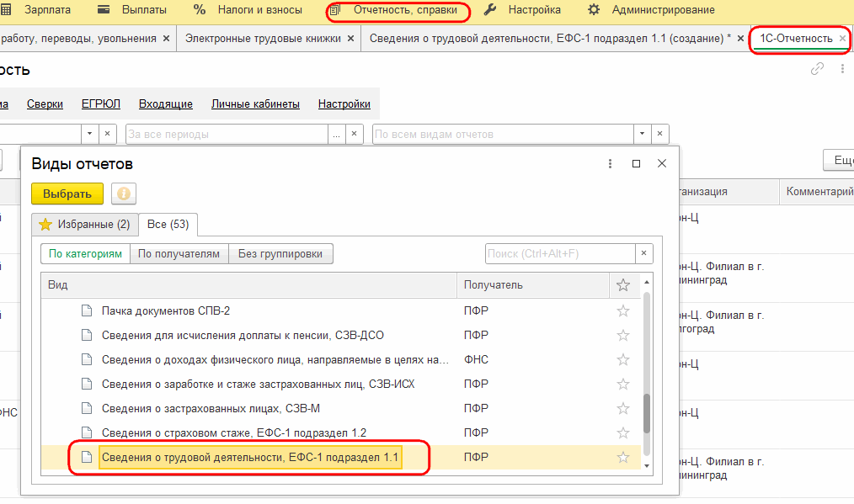The width and height of the screenshot is (854, 504).
Task: Click the link icon in 1С-Отчетность header
Action: (x=817, y=69)
